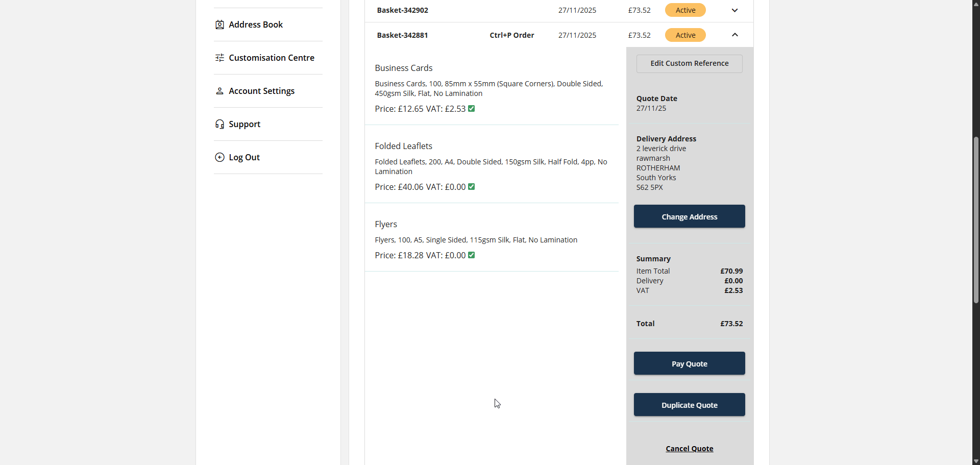Click the Active badge on Basket-342881
980x465 pixels.
(685, 35)
